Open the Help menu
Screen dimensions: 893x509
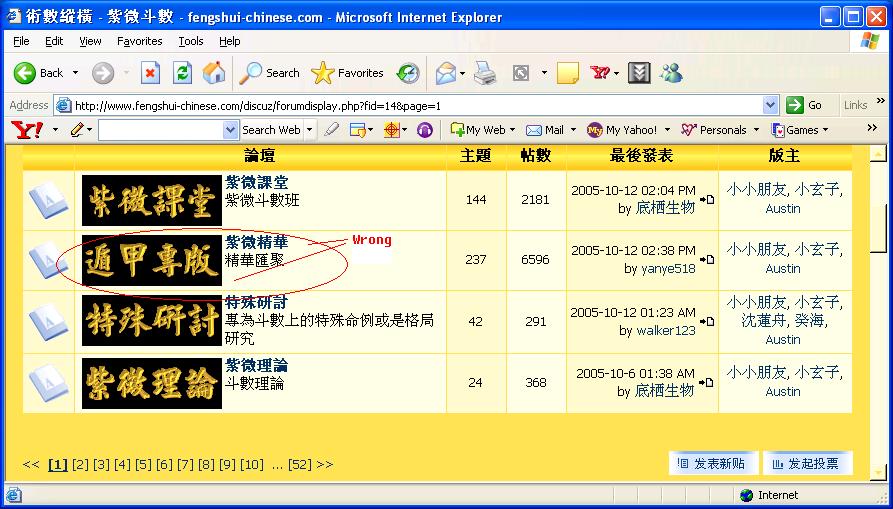(230, 41)
